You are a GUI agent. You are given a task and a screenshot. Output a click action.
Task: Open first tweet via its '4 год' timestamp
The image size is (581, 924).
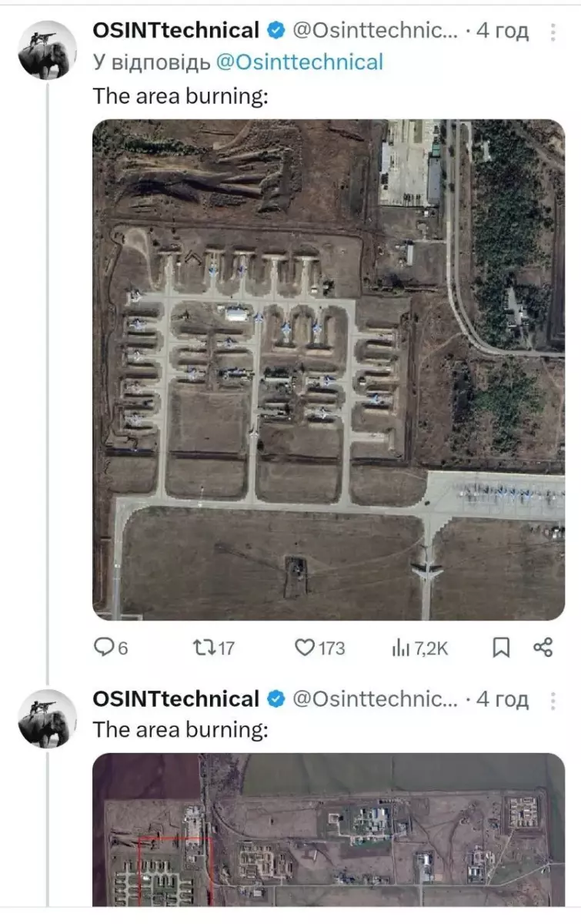(x=503, y=31)
